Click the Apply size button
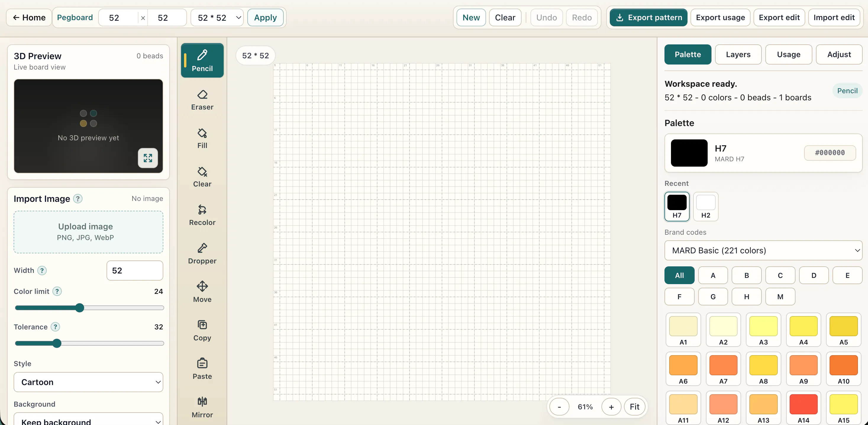Image resolution: width=868 pixels, height=425 pixels. tap(265, 17)
